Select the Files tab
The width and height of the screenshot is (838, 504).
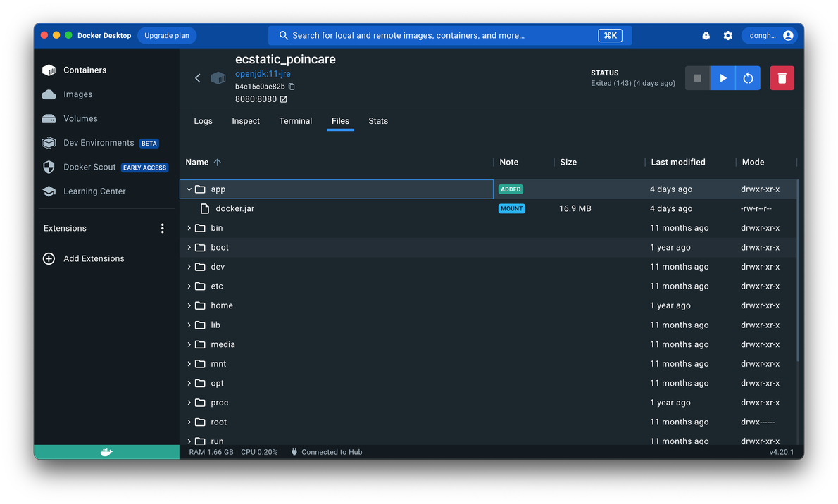pyautogui.click(x=340, y=121)
